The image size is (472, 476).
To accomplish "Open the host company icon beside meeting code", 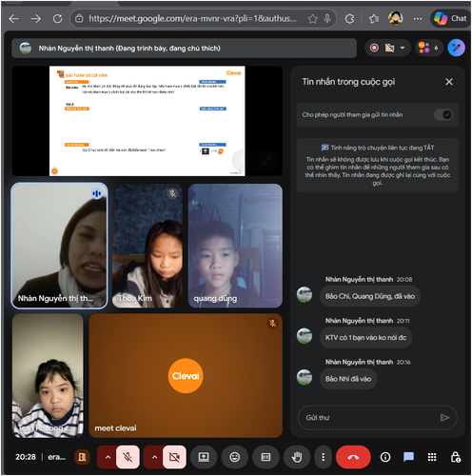I will click(82, 457).
